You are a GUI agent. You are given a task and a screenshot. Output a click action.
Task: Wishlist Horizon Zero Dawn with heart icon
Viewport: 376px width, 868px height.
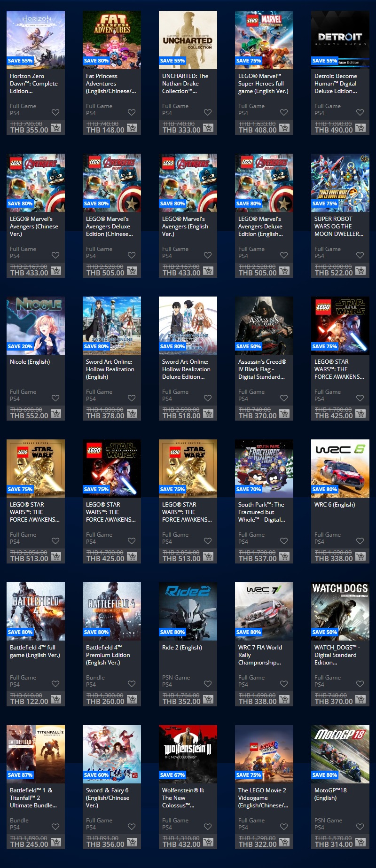click(55, 112)
